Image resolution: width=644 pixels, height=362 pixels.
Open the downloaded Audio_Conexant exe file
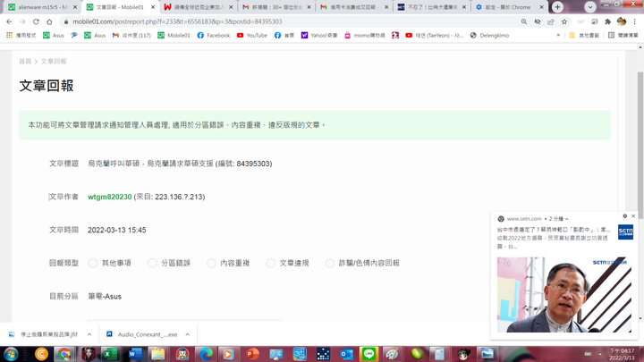142,334
